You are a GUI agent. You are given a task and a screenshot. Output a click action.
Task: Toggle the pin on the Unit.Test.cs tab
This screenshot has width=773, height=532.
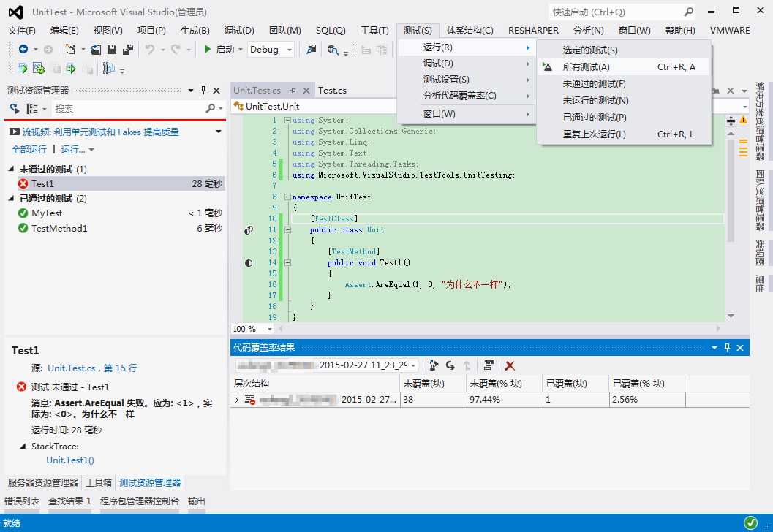[x=293, y=90]
